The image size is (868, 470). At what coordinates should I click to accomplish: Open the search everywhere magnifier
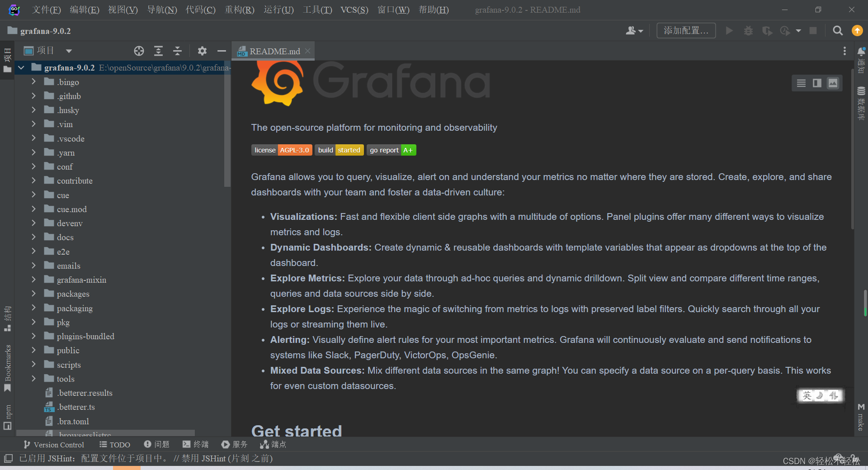point(838,31)
